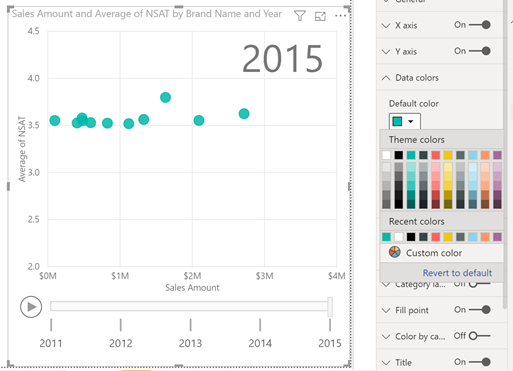Pick the white theme color swatch
The height and width of the screenshot is (371, 513).
point(386,155)
